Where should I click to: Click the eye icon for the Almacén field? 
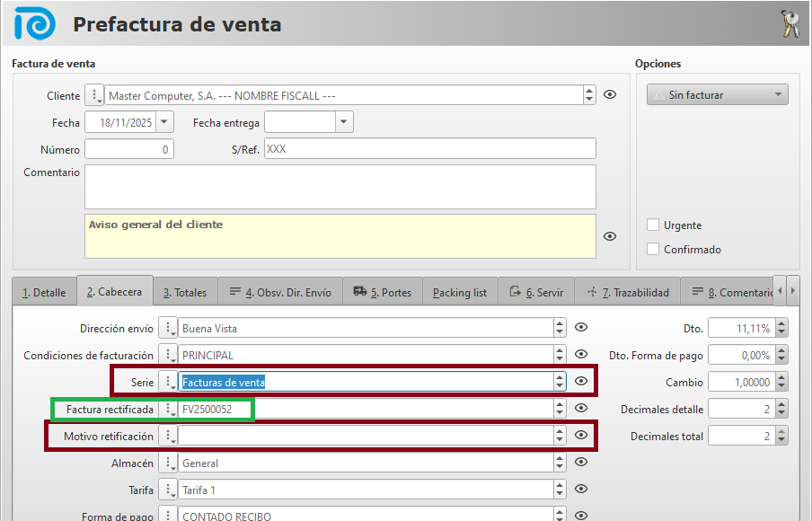(581, 463)
